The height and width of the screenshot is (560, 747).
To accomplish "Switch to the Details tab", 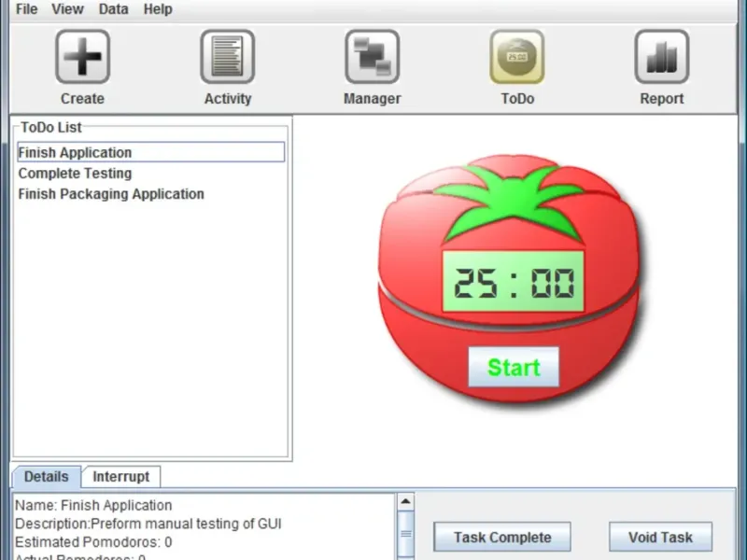I will pyautogui.click(x=46, y=477).
